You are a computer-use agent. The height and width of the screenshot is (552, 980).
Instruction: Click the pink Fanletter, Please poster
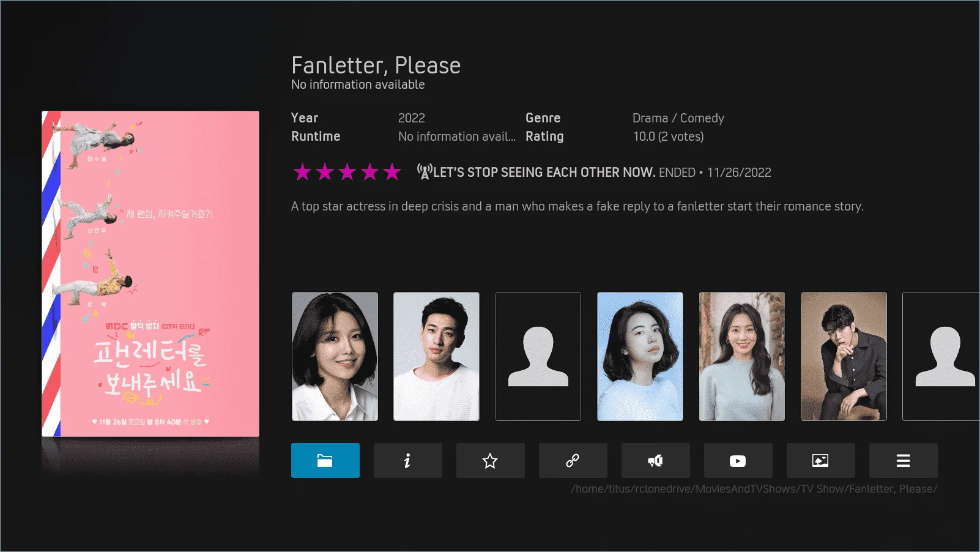tap(150, 274)
